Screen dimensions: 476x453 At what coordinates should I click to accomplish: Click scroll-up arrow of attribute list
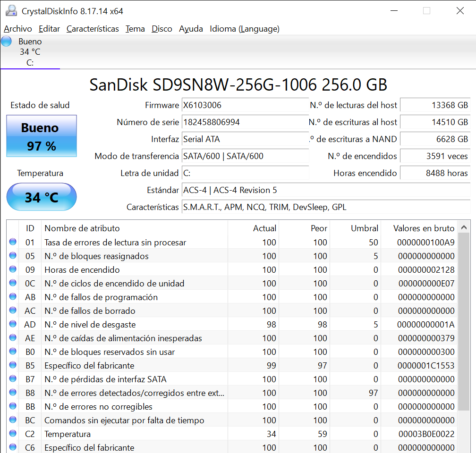(464, 227)
